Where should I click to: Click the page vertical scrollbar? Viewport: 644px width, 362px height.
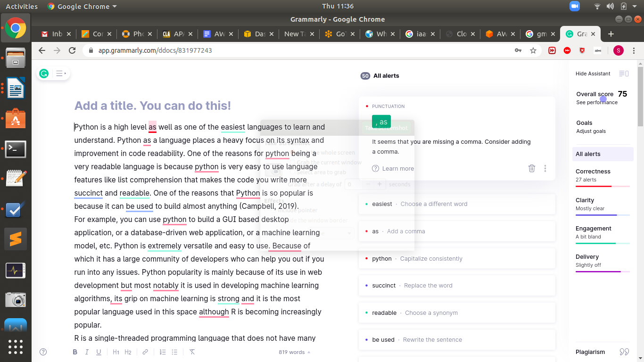tap(640, 97)
